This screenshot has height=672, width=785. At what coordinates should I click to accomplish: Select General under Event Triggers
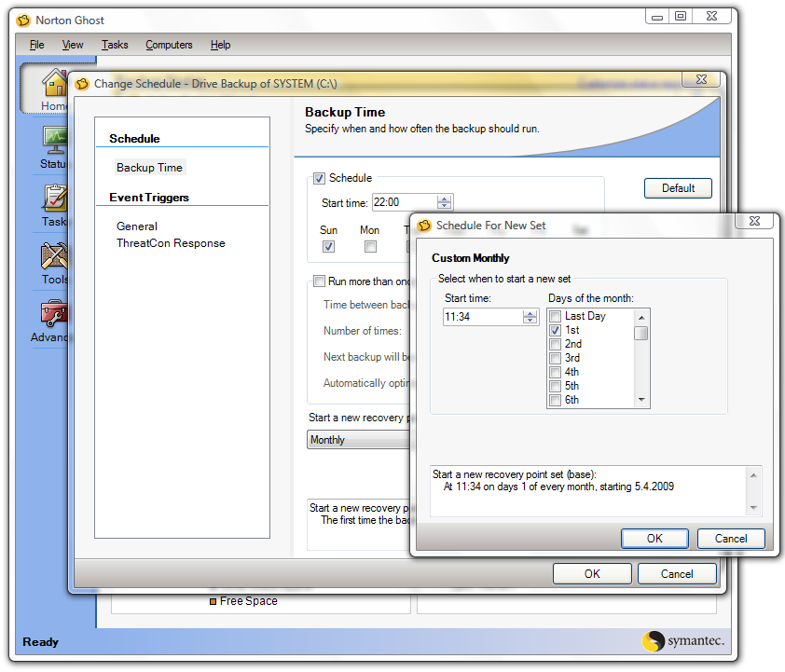click(137, 226)
